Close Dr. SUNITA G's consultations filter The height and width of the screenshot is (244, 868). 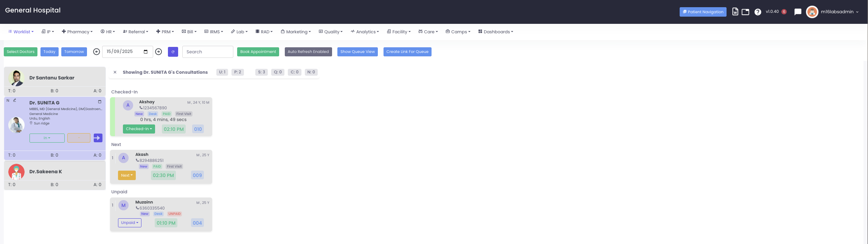click(115, 72)
